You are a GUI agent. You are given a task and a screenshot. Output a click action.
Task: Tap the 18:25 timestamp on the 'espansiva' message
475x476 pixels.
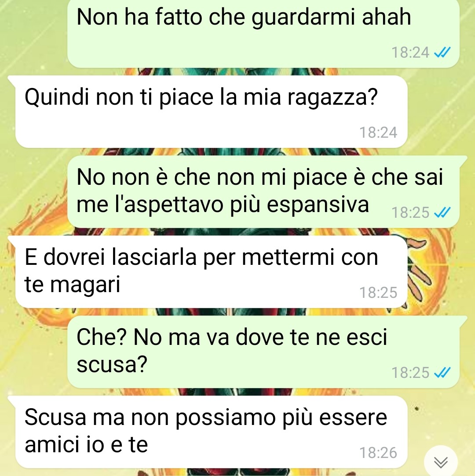coord(410,212)
